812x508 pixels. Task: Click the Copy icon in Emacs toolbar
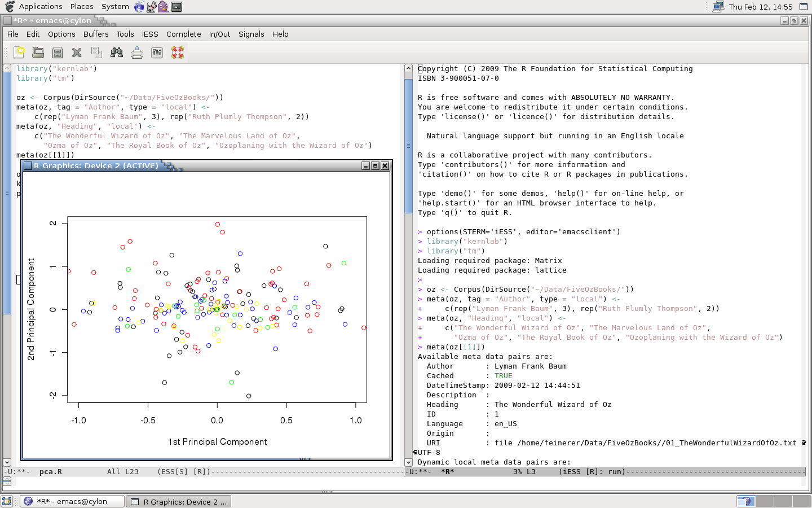tap(96, 52)
